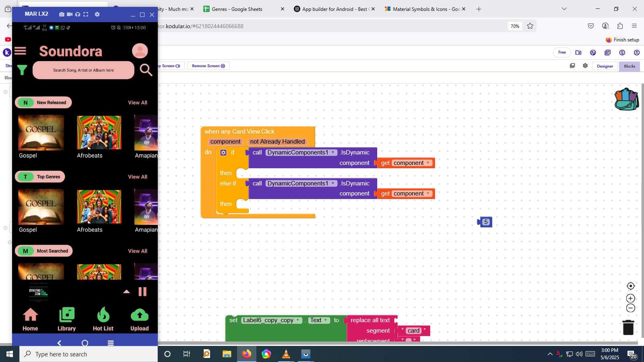This screenshot has height=362, width=644.
Task: Click the trash can on workspace
Action: tap(628, 327)
